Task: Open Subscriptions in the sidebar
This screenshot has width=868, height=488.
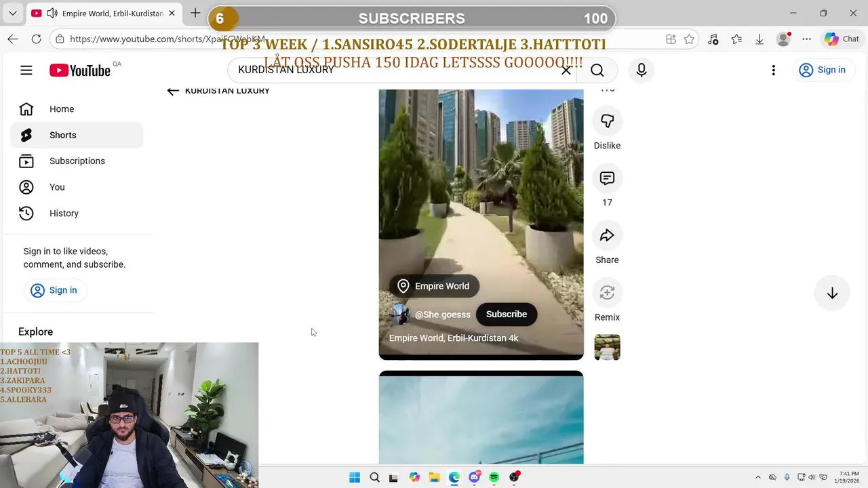Action: (77, 161)
